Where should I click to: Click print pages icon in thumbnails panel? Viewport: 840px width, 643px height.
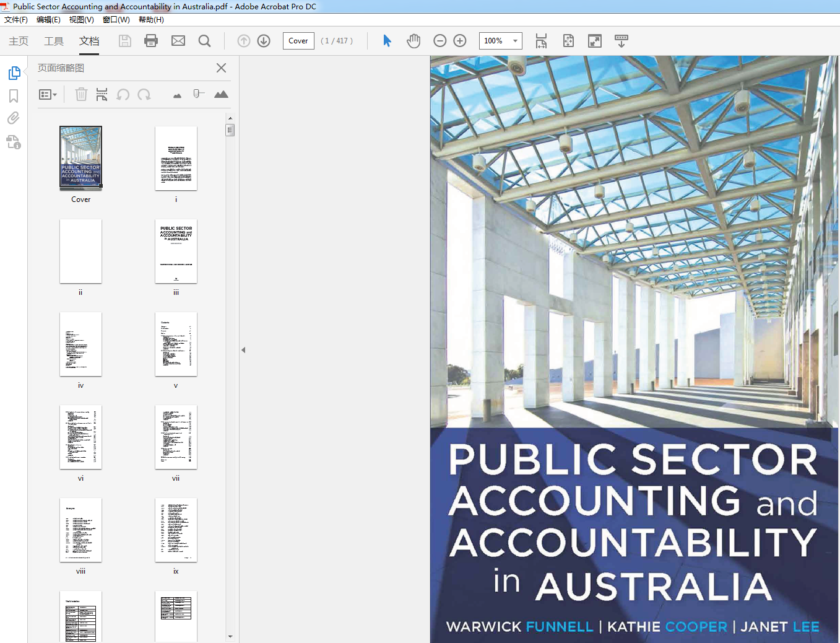[x=102, y=94]
